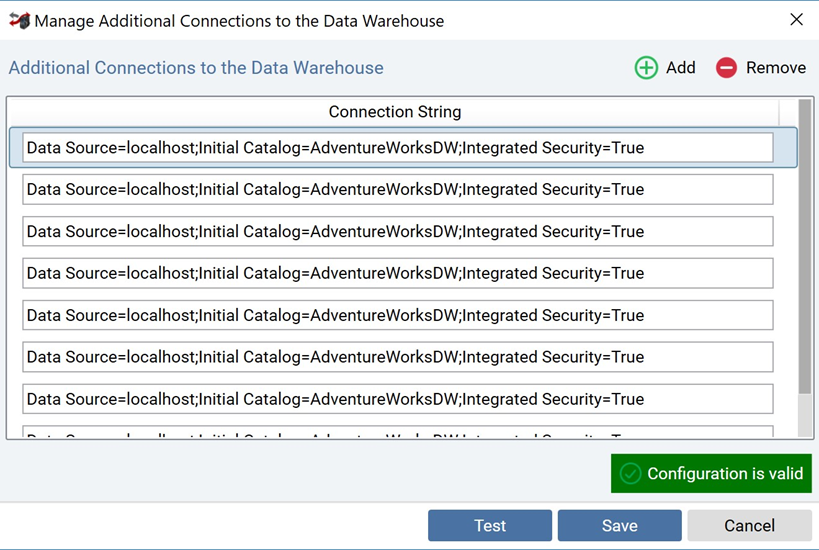Click the seventh connection string field
The width and height of the screenshot is (819, 550).
(397, 400)
